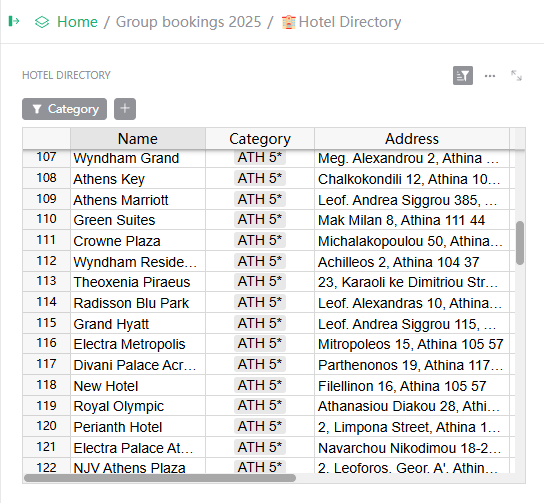544x503 pixels.
Task: Click the vertical scrollbar thumb
Action: pos(519,243)
